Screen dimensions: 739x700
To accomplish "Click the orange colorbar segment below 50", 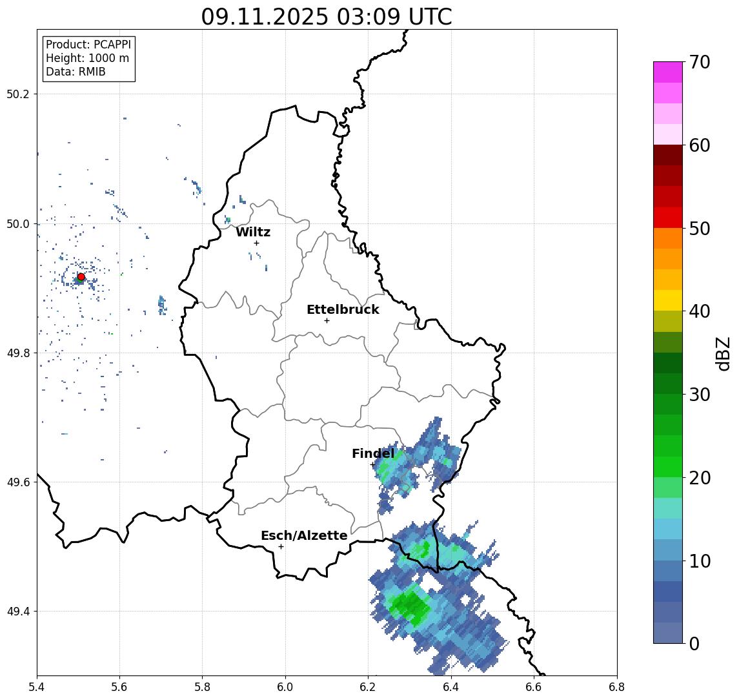I will point(668,238).
